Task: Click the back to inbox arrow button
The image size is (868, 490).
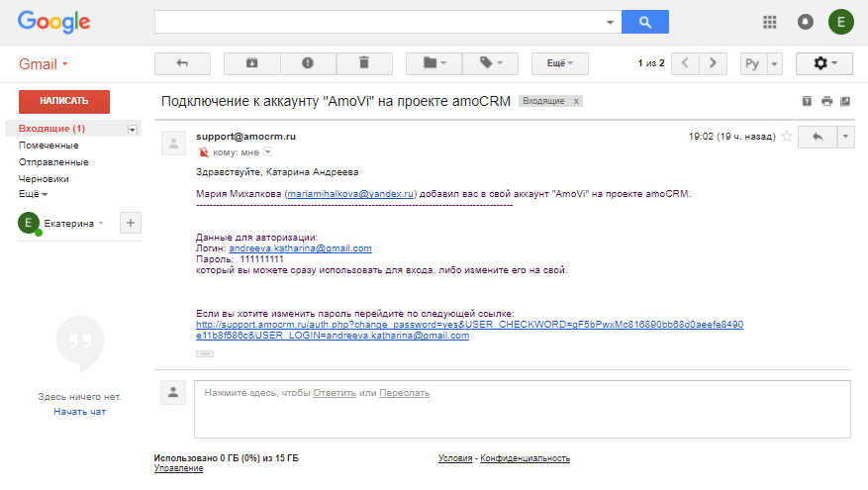Action: (182, 62)
